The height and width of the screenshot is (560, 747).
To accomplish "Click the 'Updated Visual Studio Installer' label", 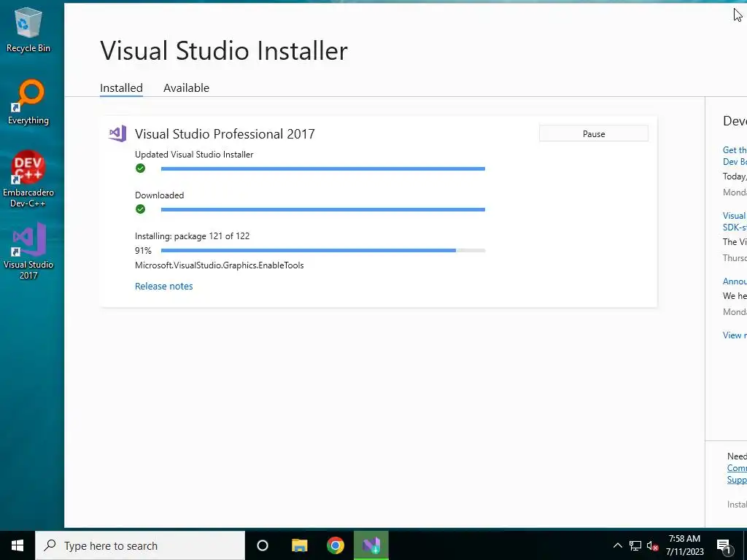I will coord(194,155).
